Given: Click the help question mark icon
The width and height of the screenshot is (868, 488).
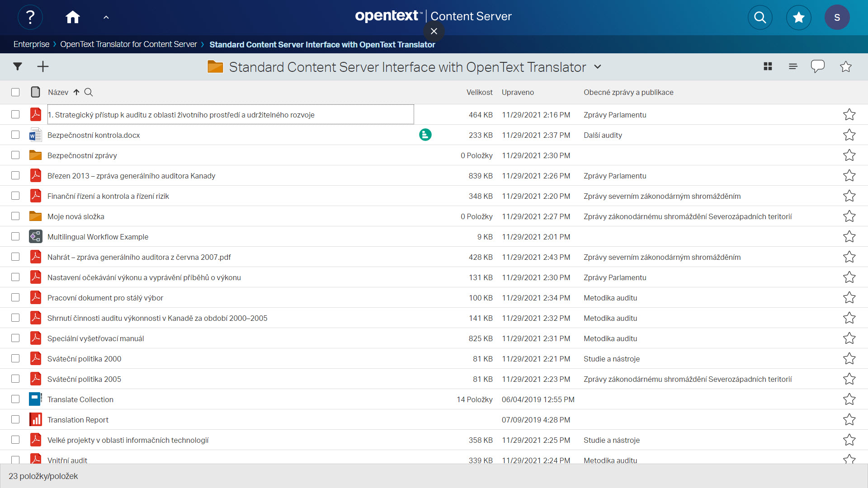Looking at the screenshot, I should pos(30,17).
